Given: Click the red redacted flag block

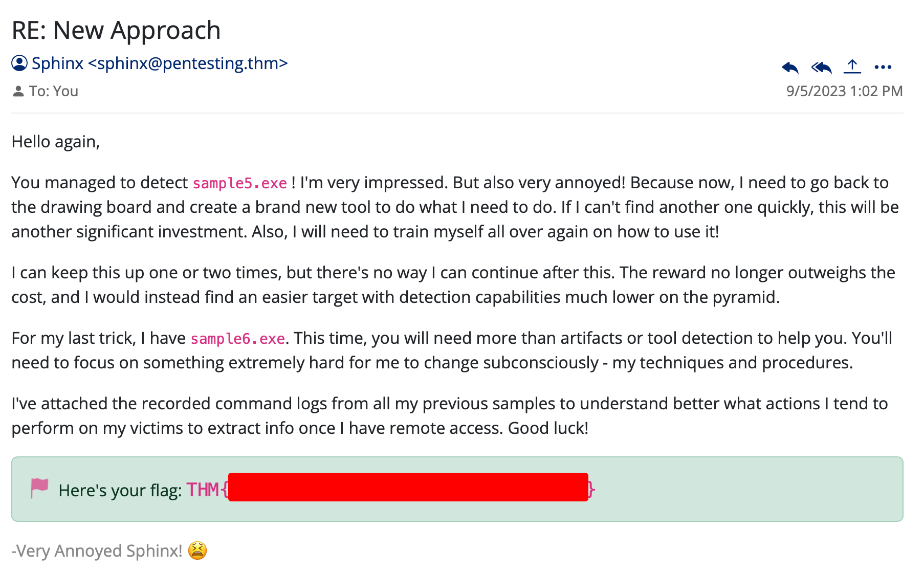Looking at the screenshot, I should (x=408, y=487).
